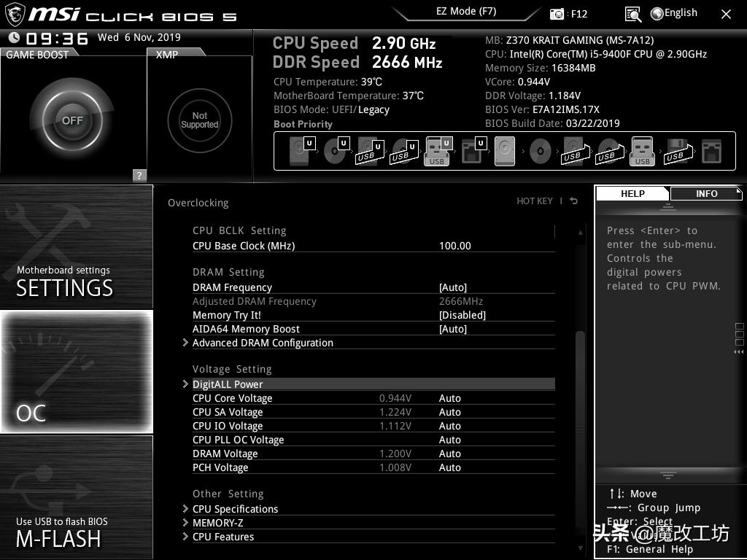Open the OC overclocking section
The width and height of the screenshot is (747, 560).
pos(77,372)
